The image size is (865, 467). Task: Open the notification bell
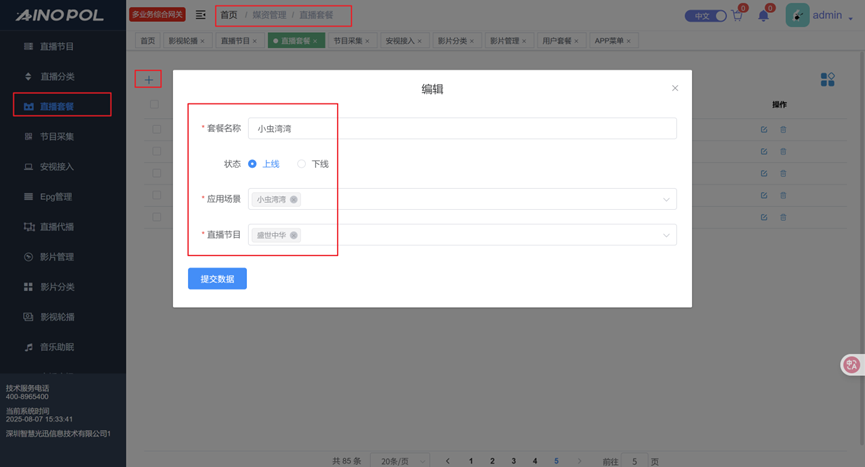(764, 16)
